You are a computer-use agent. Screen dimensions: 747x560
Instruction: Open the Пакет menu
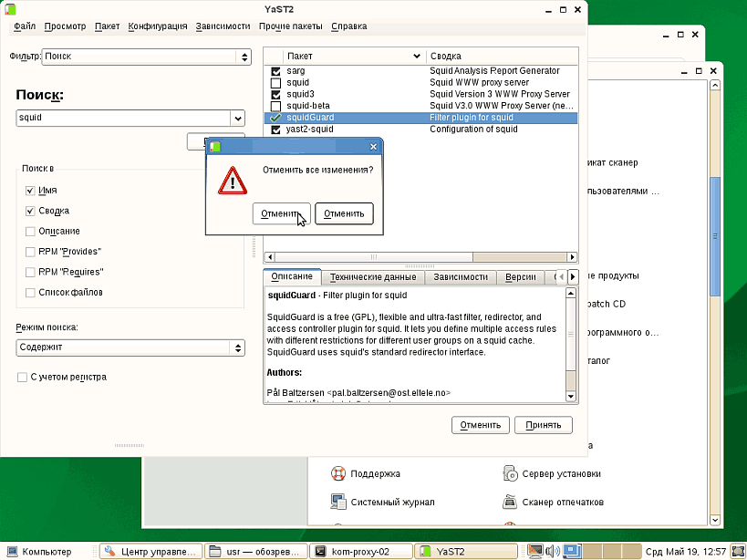tap(107, 26)
